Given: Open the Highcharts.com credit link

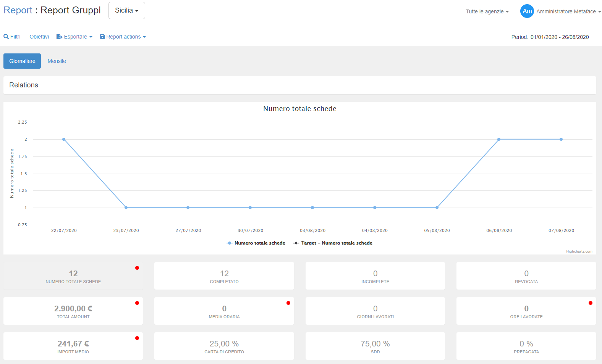Looking at the screenshot, I should (x=579, y=251).
